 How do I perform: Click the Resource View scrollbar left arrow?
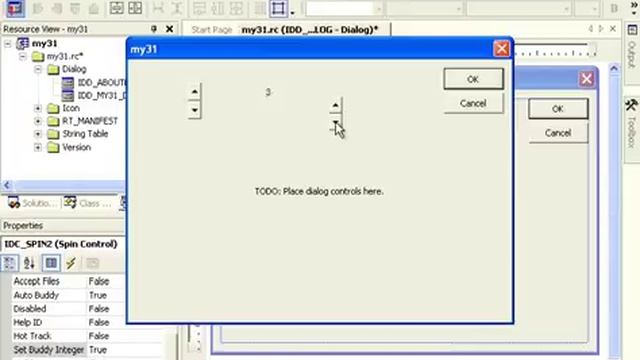7,185
